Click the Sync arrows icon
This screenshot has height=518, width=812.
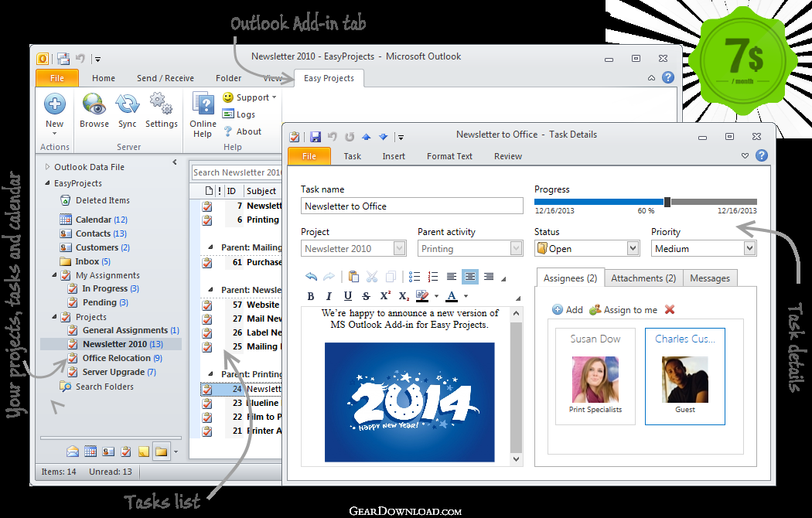coord(127,104)
